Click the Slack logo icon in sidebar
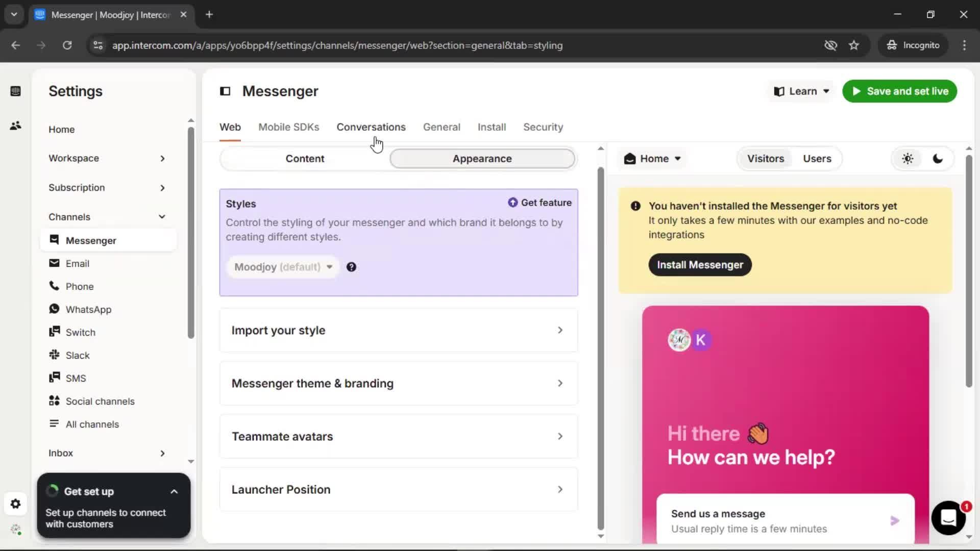 click(54, 355)
